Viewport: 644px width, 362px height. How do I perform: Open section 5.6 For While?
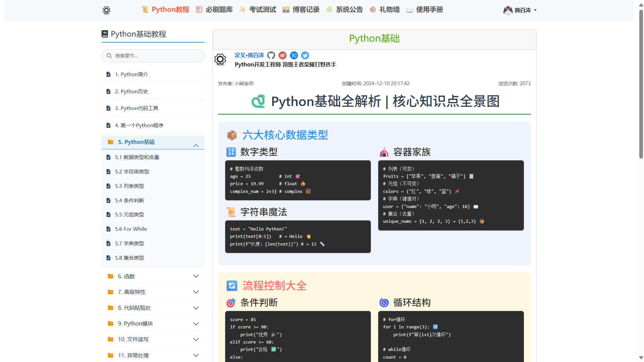coord(131,229)
